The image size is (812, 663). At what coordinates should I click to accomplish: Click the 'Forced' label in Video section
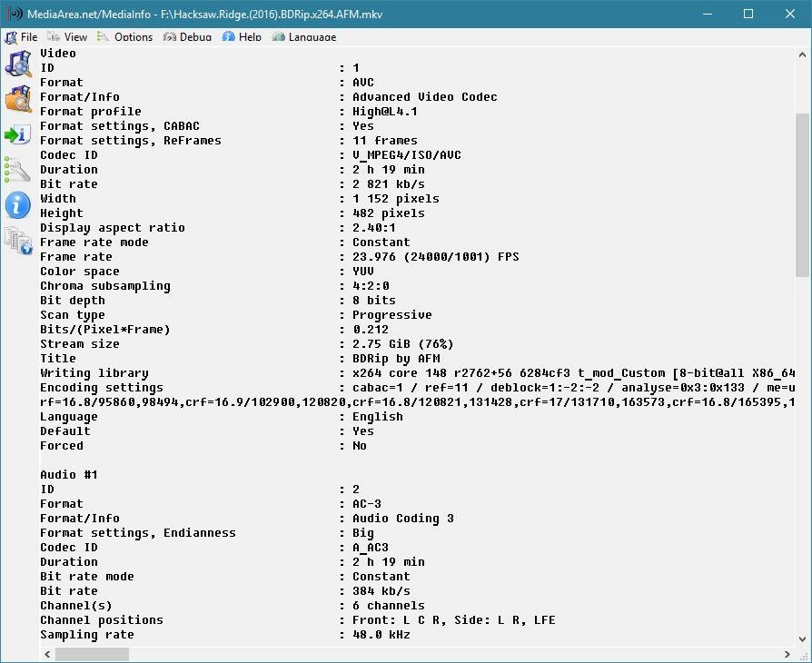pyautogui.click(x=62, y=446)
